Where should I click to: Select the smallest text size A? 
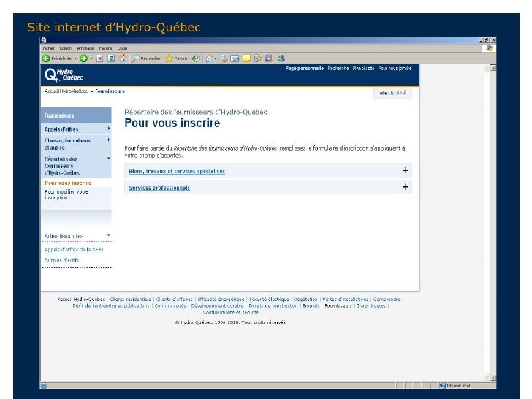pyautogui.click(x=392, y=93)
